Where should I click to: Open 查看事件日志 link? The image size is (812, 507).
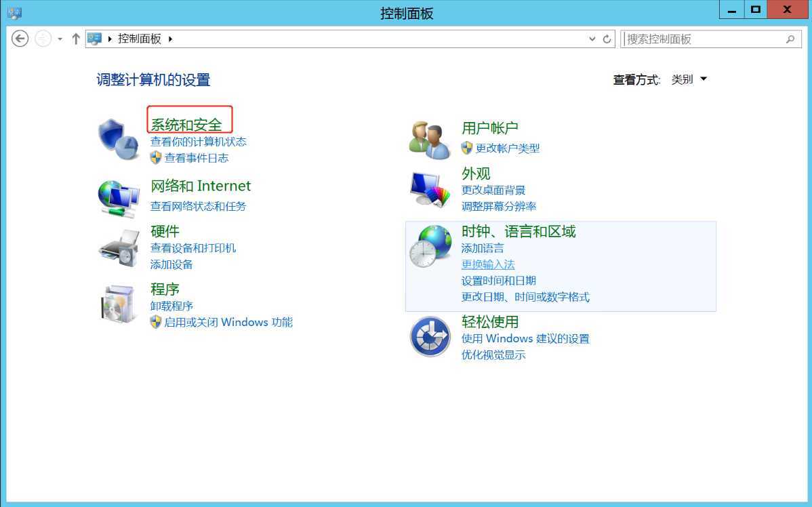[x=197, y=159]
